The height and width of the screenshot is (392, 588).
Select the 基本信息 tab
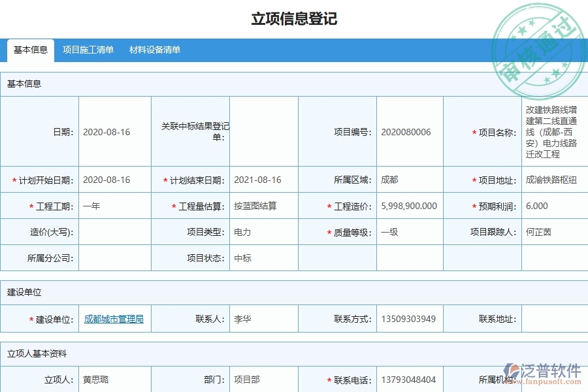30,48
